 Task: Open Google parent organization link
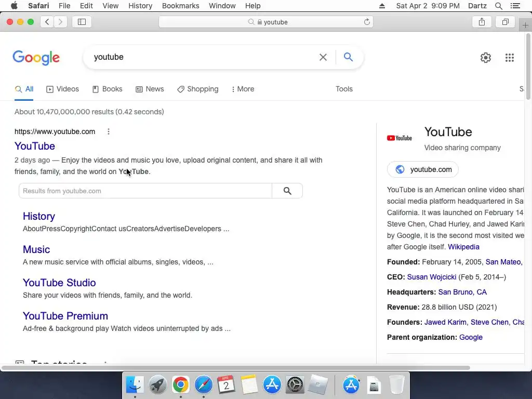tap(471, 337)
